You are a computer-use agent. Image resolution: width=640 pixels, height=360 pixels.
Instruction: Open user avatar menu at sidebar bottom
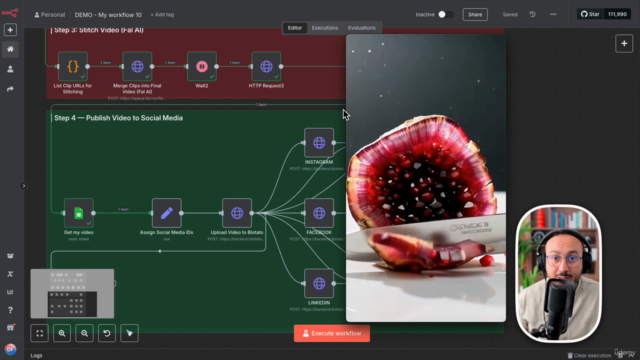[11, 349]
